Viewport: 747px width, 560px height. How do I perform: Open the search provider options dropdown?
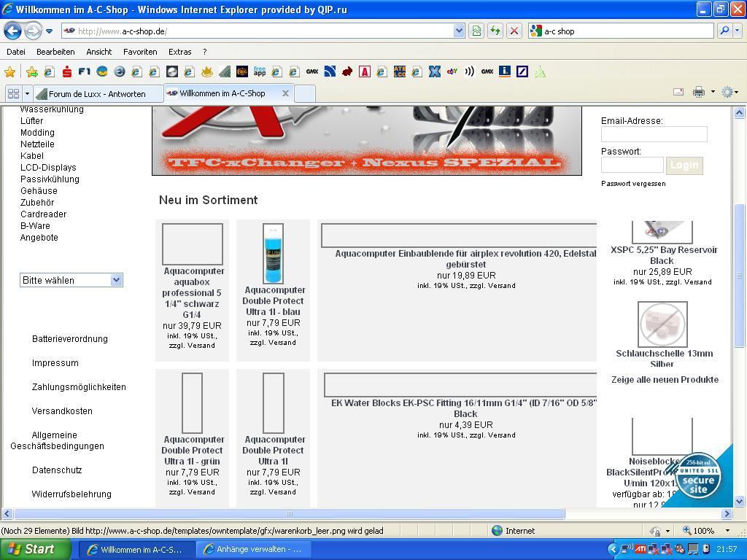coord(738,31)
